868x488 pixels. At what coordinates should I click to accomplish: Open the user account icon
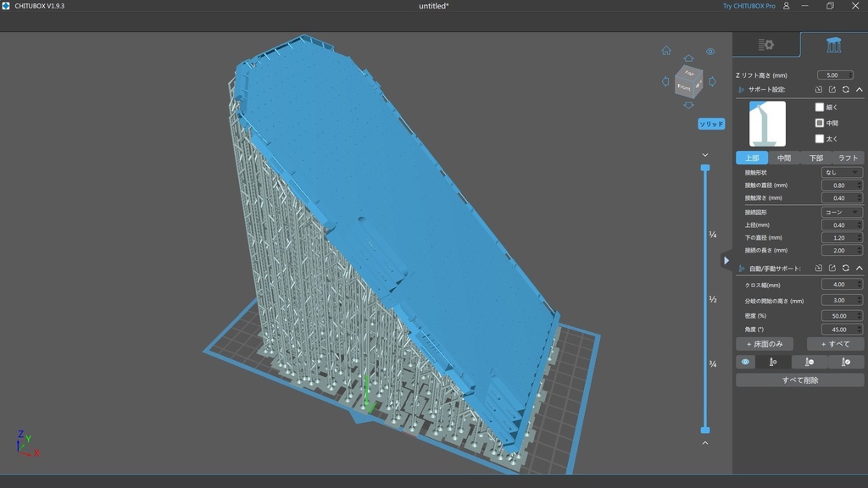tap(786, 6)
